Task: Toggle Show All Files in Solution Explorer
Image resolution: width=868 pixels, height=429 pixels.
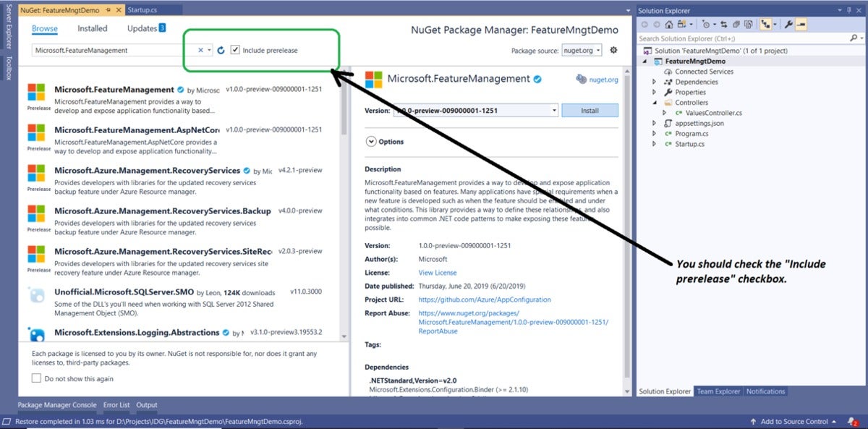Action: 748,25
